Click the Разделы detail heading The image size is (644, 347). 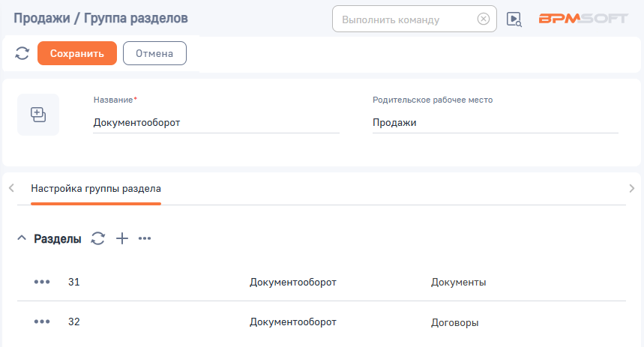click(58, 238)
